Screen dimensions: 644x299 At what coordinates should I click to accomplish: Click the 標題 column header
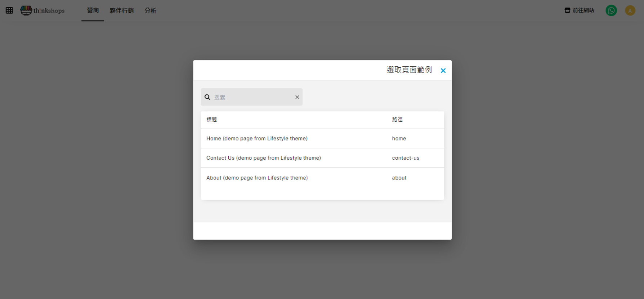click(212, 120)
